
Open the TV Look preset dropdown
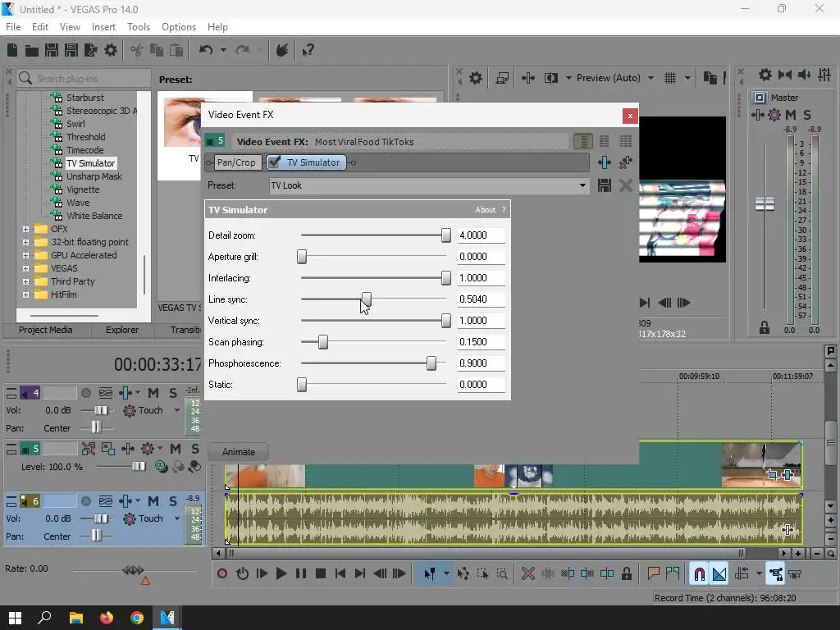point(582,186)
